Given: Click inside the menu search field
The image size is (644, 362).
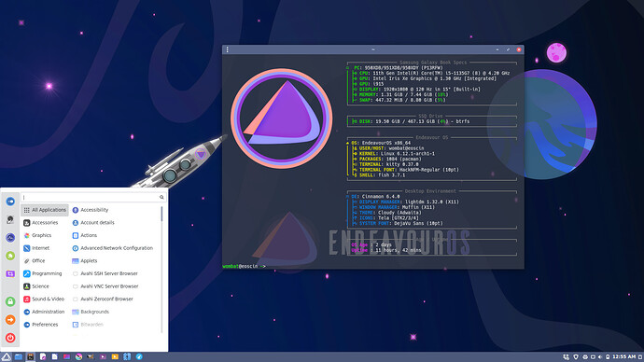Looking at the screenshot, I should (91, 198).
